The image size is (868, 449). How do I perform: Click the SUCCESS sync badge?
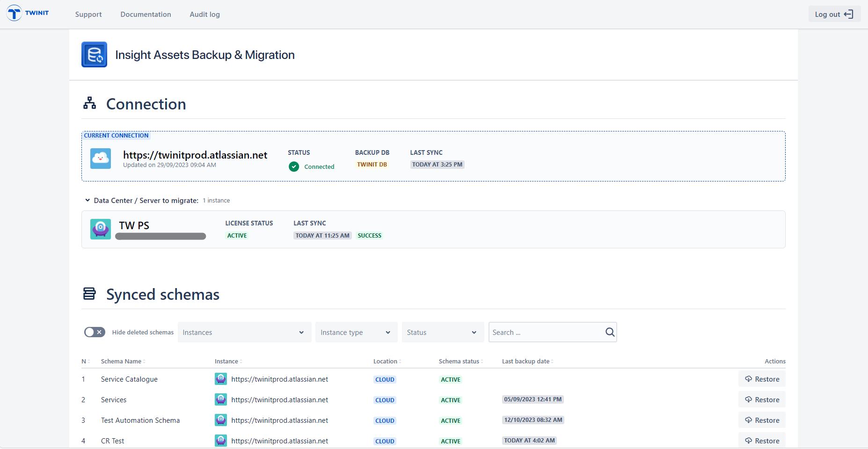[369, 236]
